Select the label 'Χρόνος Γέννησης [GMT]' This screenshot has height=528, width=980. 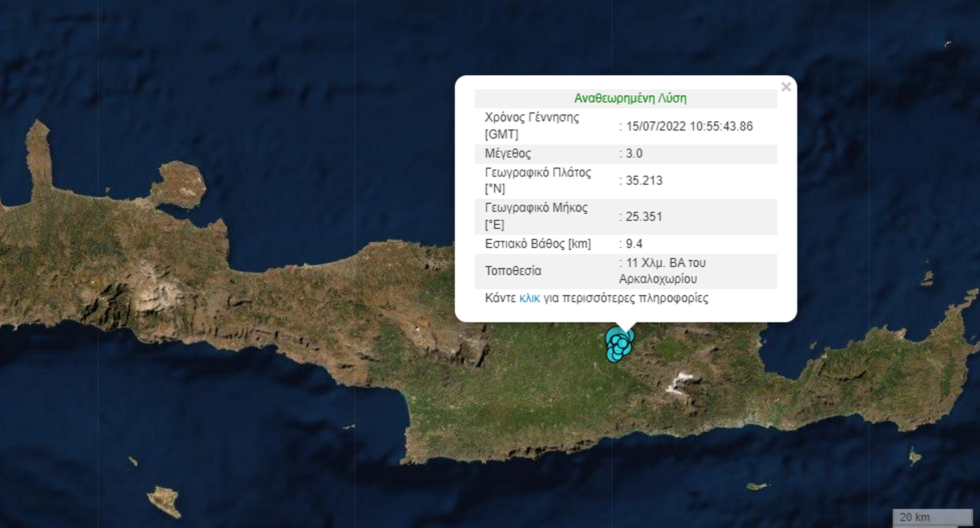coord(532,126)
